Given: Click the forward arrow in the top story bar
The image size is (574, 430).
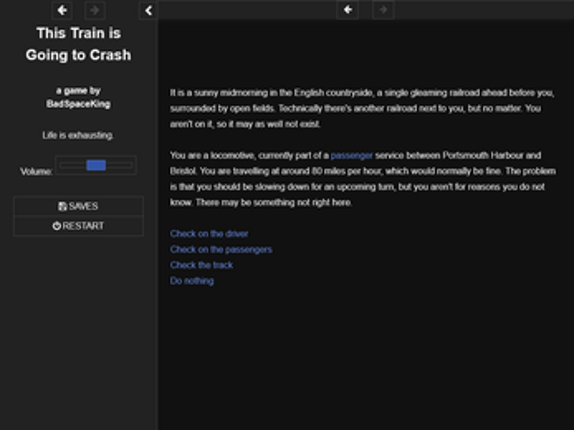Looking at the screenshot, I should [383, 10].
